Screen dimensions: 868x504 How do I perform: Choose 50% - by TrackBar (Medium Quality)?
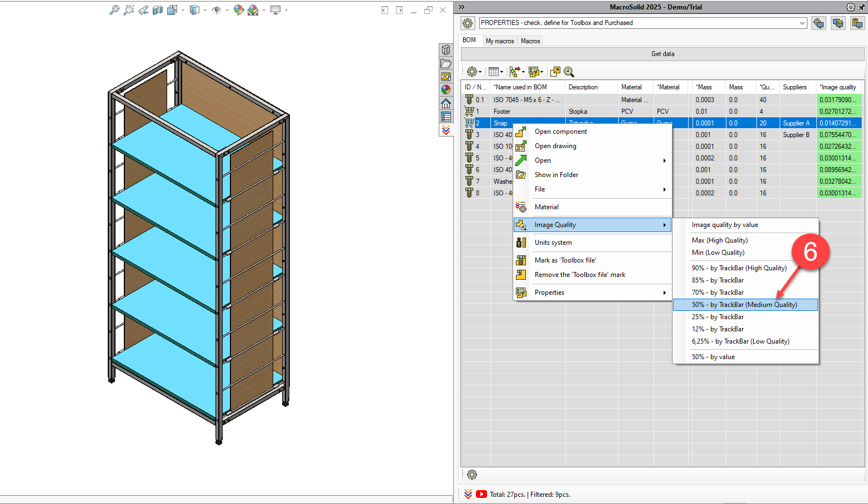[745, 305]
